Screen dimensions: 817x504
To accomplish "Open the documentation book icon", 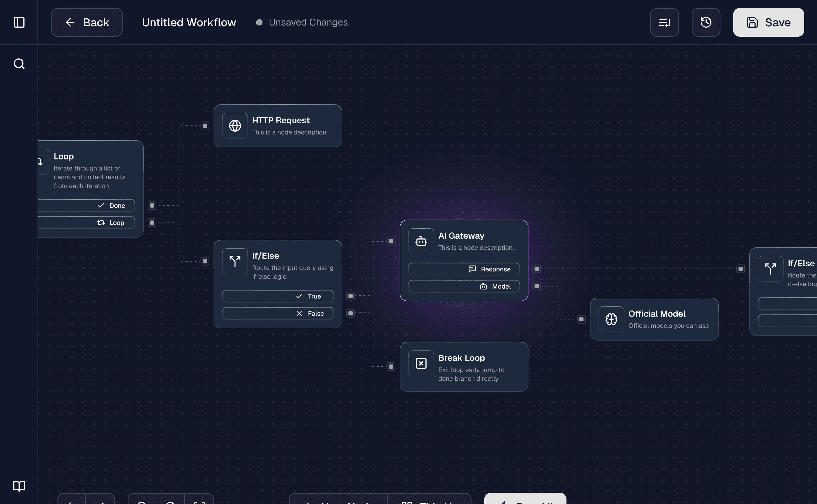I will pyautogui.click(x=19, y=486).
